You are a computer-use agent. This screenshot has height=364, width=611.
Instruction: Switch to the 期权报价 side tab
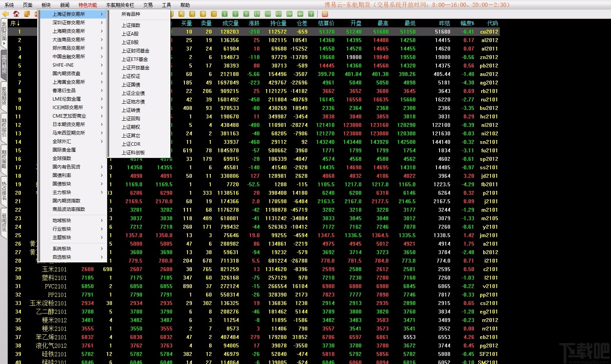click(4, 128)
